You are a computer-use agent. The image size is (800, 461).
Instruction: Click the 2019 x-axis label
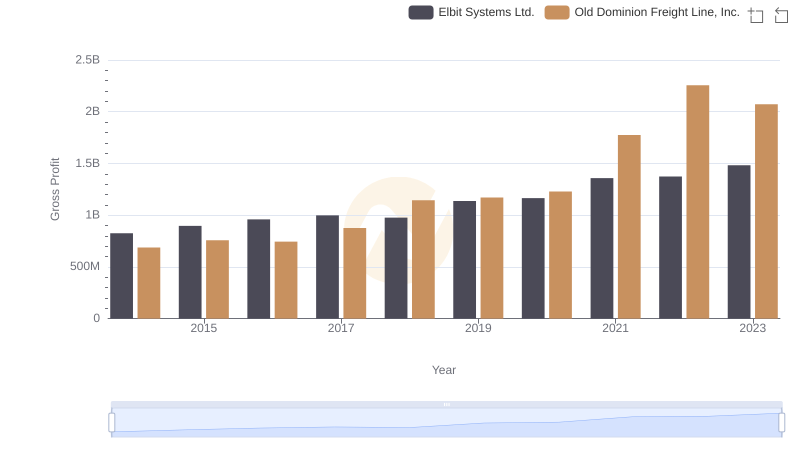tap(478, 328)
